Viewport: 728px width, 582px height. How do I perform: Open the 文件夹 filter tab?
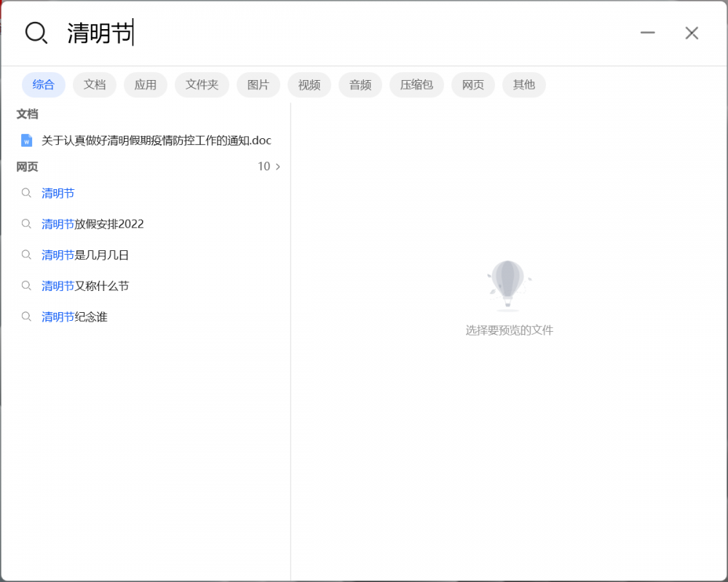coord(202,85)
